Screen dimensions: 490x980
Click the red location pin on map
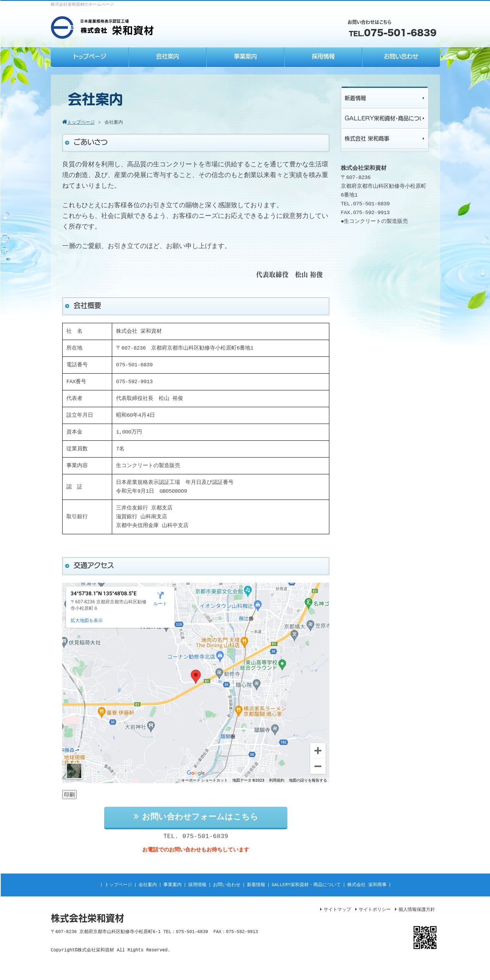[x=196, y=676]
